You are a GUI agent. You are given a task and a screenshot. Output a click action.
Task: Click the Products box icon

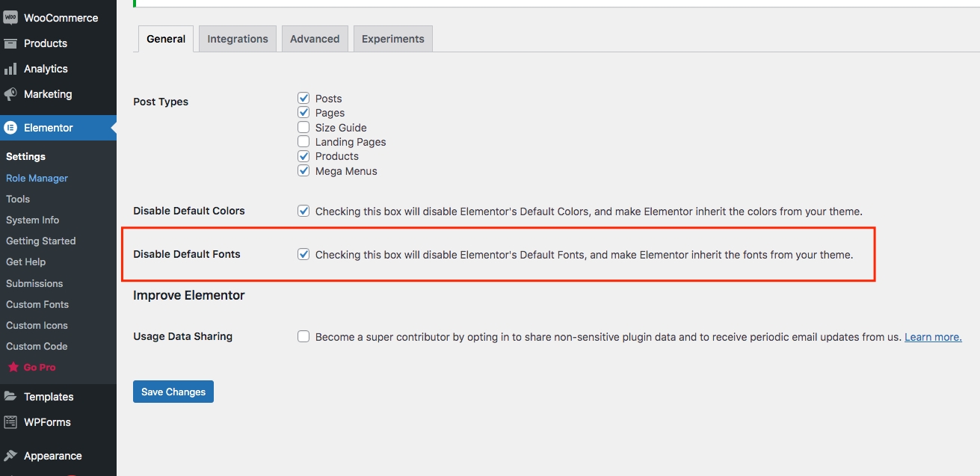[10, 43]
